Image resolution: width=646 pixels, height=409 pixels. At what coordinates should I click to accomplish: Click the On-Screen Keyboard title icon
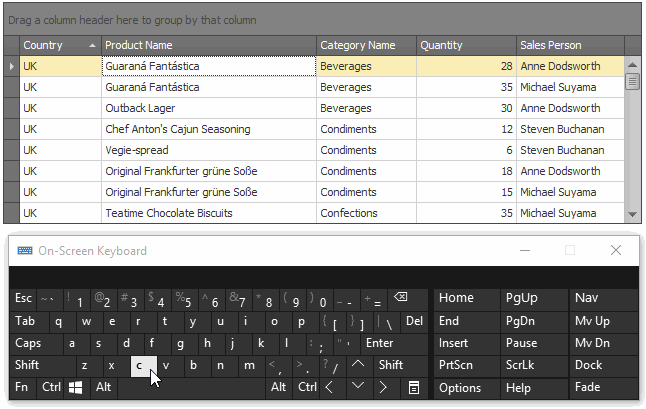click(24, 251)
